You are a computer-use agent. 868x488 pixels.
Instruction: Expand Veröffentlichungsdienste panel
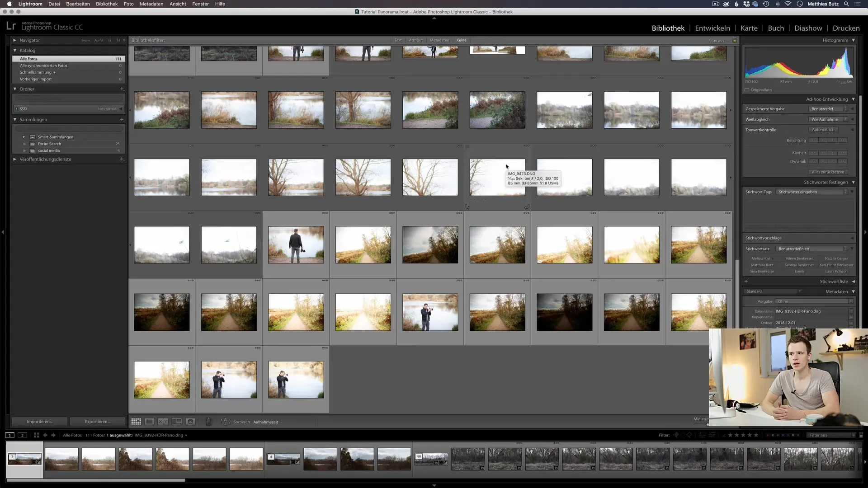pyautogui.click(x=15, y=159)
